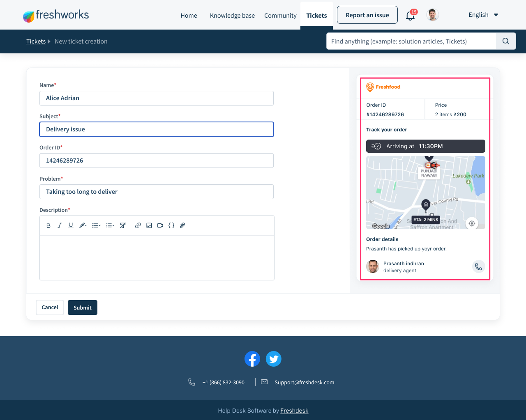526x420 pixels.
Task: Click the ETA: 2 MINS map label
Action: (x=426, y=220)
